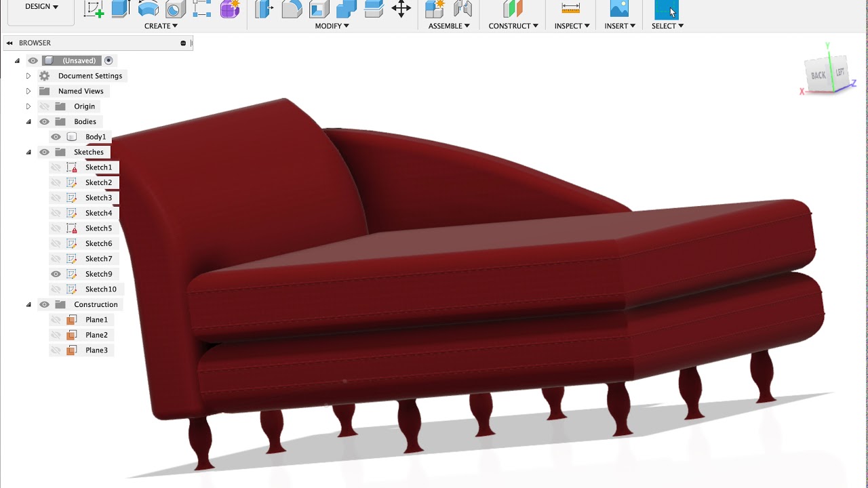Click the LEFT face of ViewCube
This screenshot has height=488, width=868.
click(840, 72)
